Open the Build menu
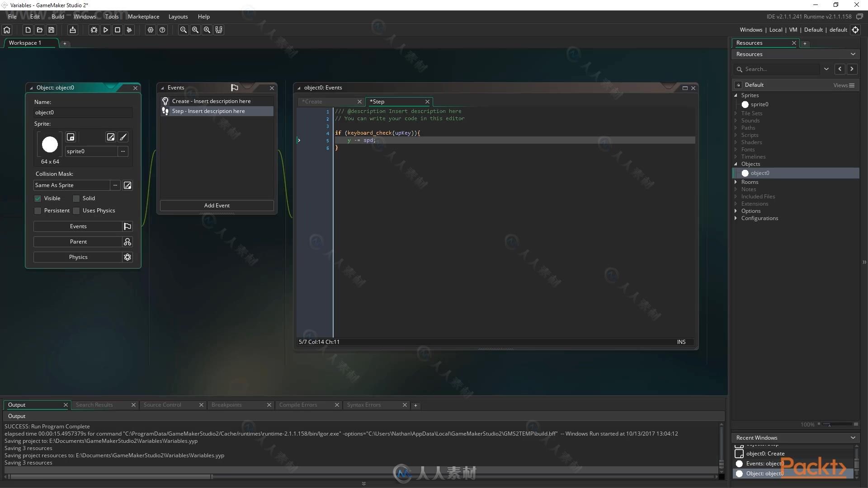 (x=58, y=17)
